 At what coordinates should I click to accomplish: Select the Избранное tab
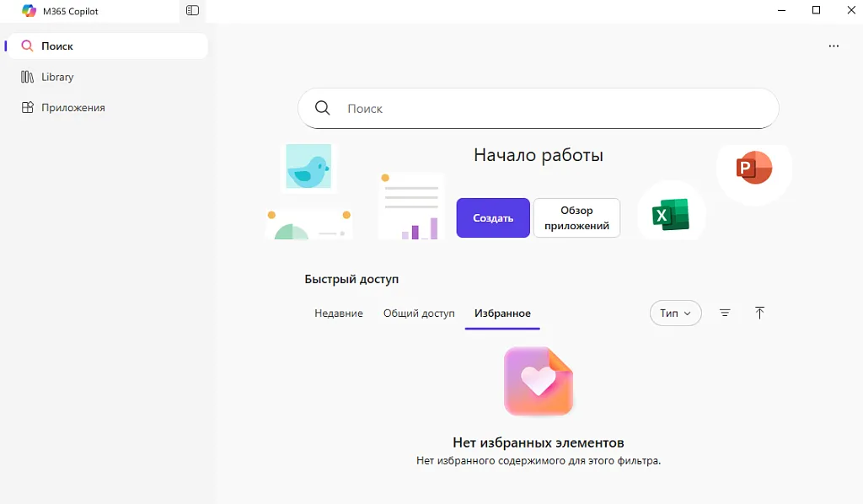[501, 313]
